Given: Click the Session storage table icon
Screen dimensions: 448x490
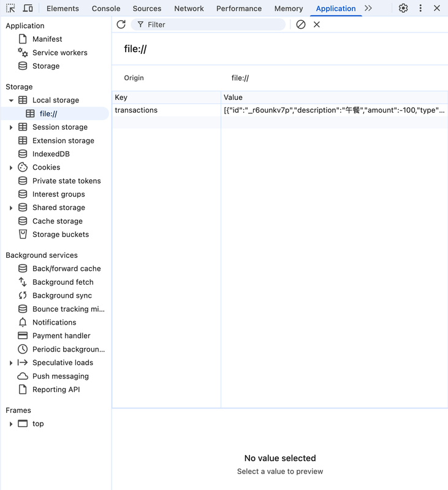Looking at the screenshot, I should (23, 127).
